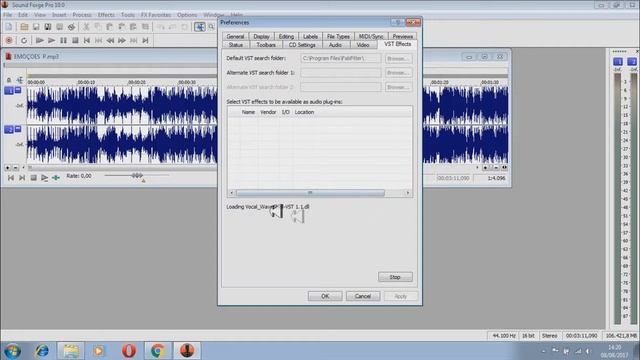640x360 pixels.
Task: Click the Pause button in transport toolbar
Action: (x=63, y=40)
